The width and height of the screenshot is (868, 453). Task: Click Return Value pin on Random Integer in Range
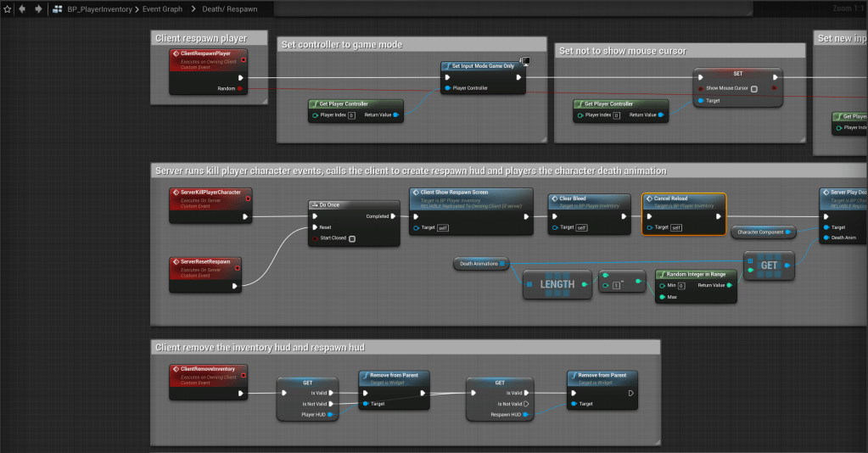click(730, 285)
